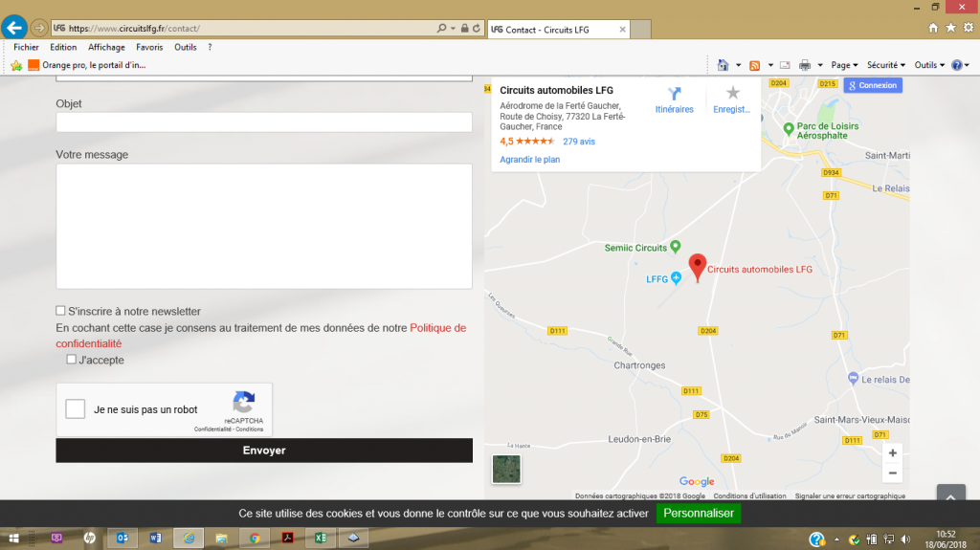Open Orange pro favorites bar link

87,65
